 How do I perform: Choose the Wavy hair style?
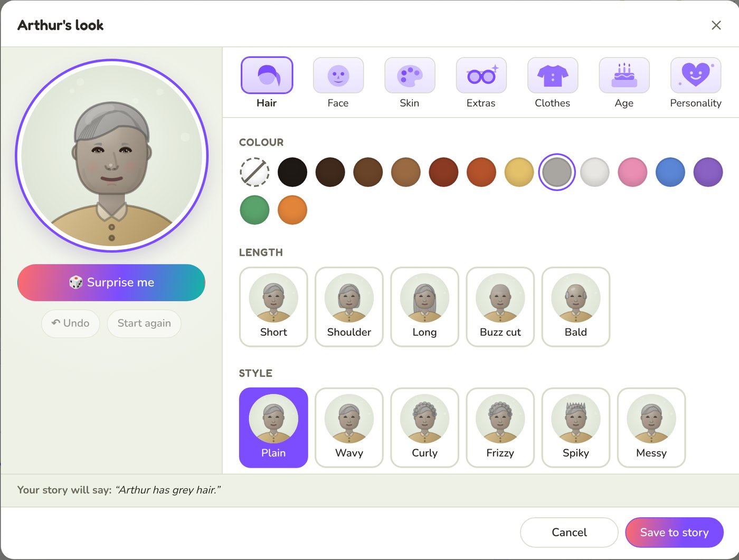point(349,428)
